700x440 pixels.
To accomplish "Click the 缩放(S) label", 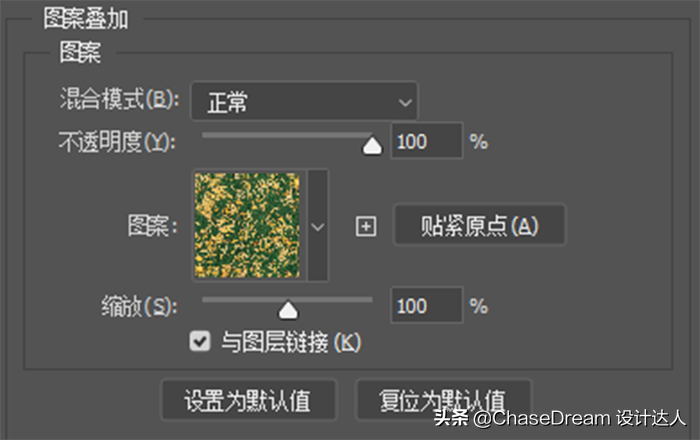I will [139, 307].
